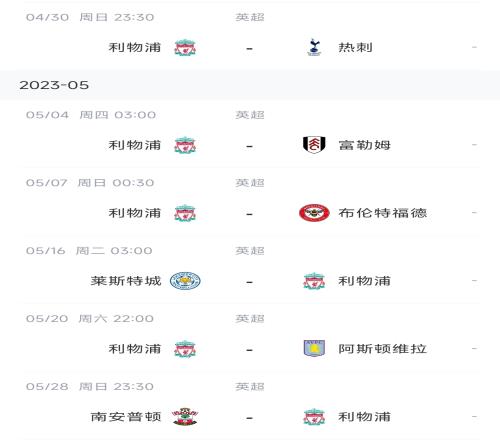The image size is (500, 440).
Task: Click Liverpool crest in the Leicester match
Action: [314, 281]
